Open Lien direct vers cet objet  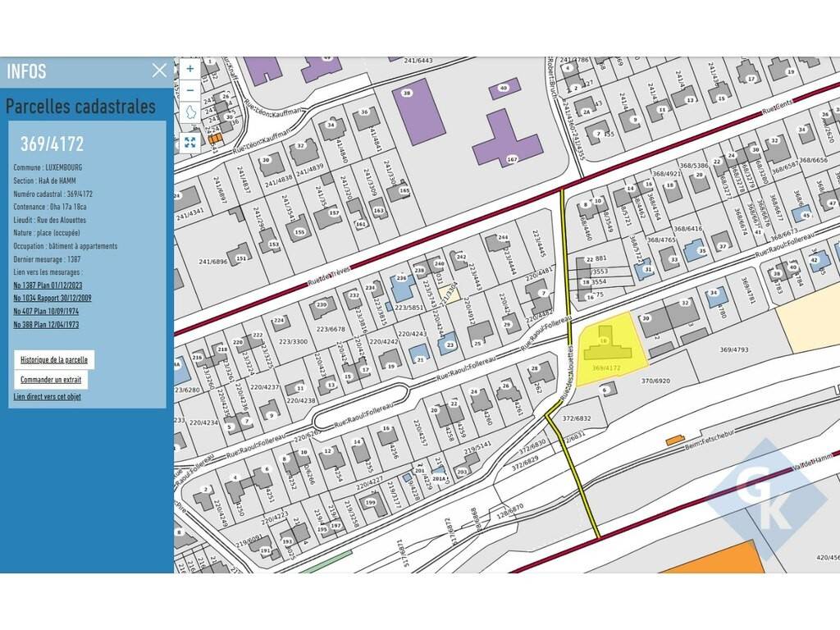tap(48, 397)
